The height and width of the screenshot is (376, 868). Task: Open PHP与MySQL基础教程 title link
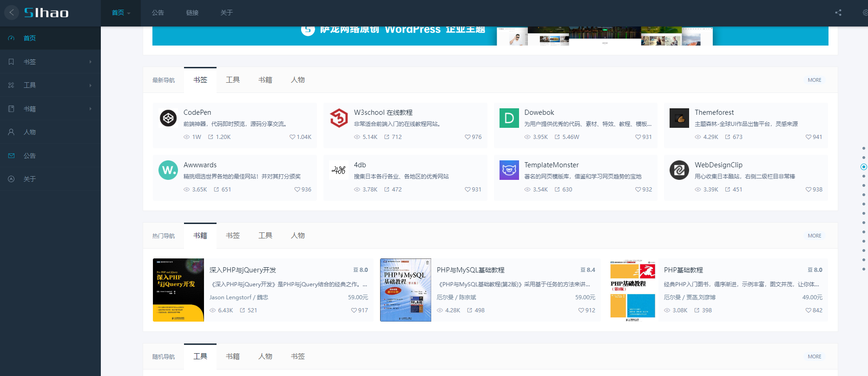[470, 270]
